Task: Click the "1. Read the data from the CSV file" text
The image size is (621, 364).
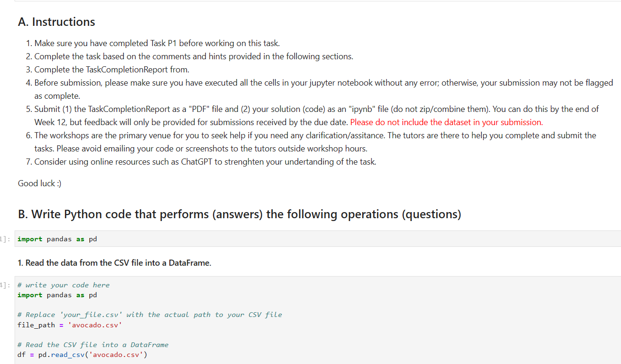Action: pos(114,263)
